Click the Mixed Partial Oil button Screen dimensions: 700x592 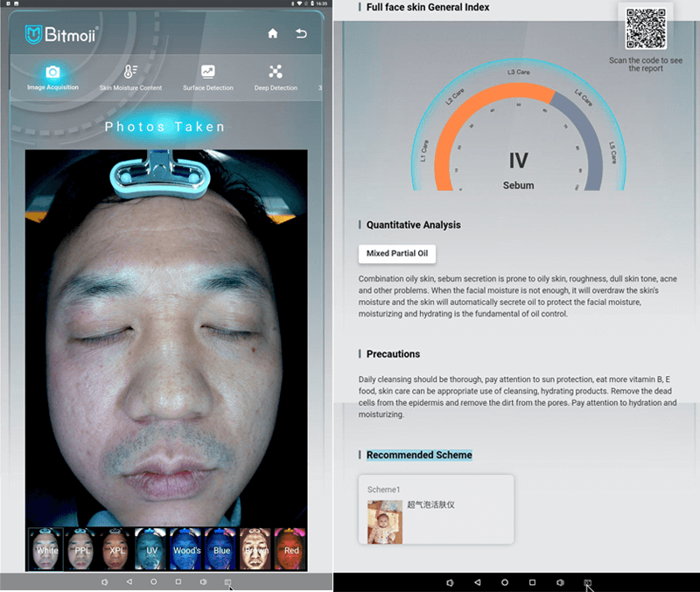[x=396, y=254]
